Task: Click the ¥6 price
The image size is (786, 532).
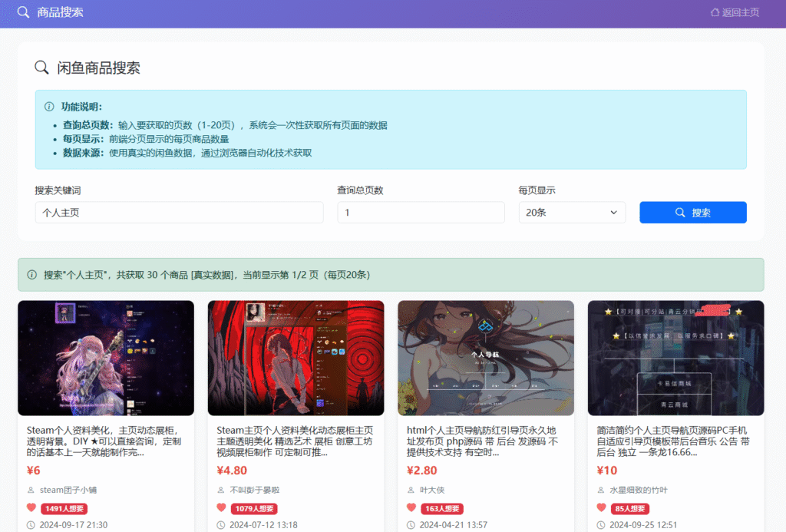Action: tap(34, 471)
